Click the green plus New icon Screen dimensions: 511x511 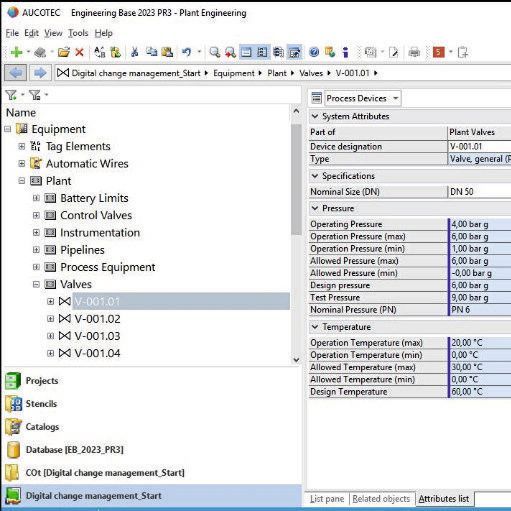tap(16, 52)
